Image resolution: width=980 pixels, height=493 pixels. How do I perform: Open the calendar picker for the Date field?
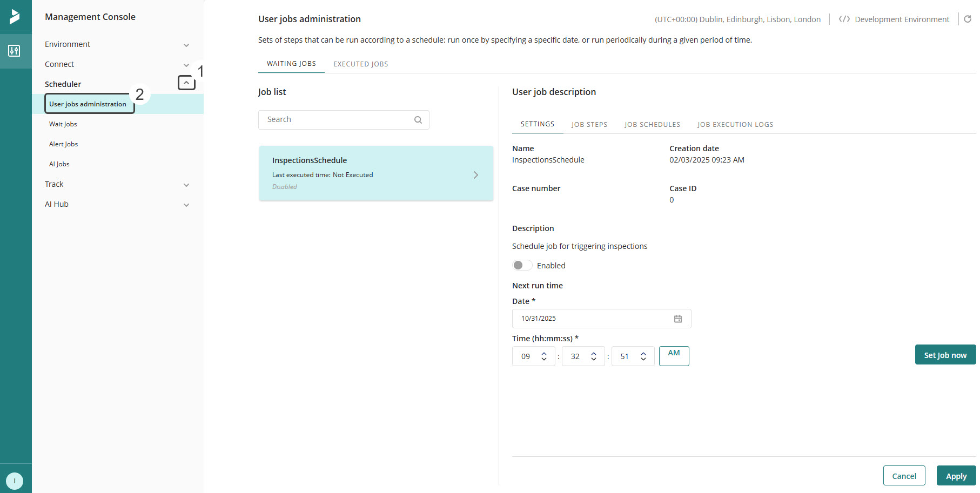point(678,319)
